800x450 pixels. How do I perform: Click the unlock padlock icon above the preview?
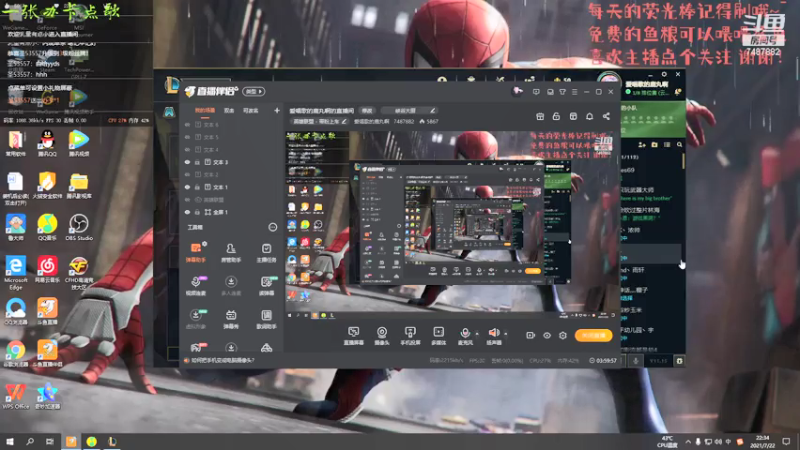pyautogui.click(x=556, y=116)
